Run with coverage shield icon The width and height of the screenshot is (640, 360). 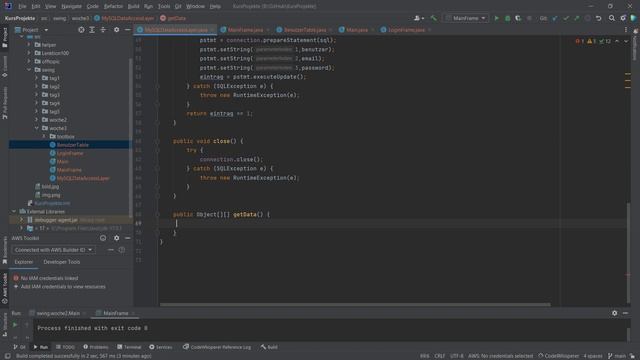click(518, 18)
